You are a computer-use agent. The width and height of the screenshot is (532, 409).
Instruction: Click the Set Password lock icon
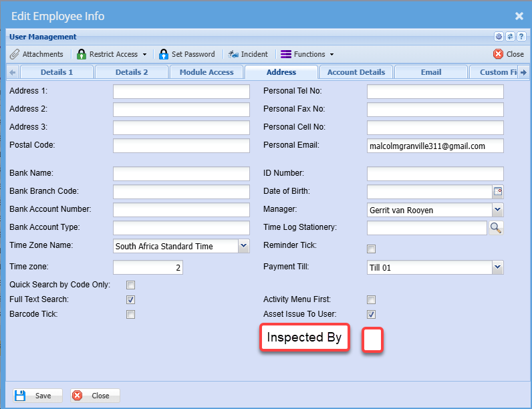coord(164,54)
